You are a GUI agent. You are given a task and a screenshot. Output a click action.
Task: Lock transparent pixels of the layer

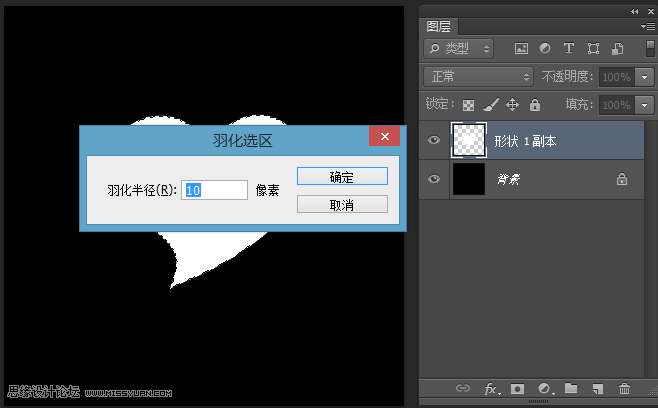pyautogui.click(x=468, y=105)
